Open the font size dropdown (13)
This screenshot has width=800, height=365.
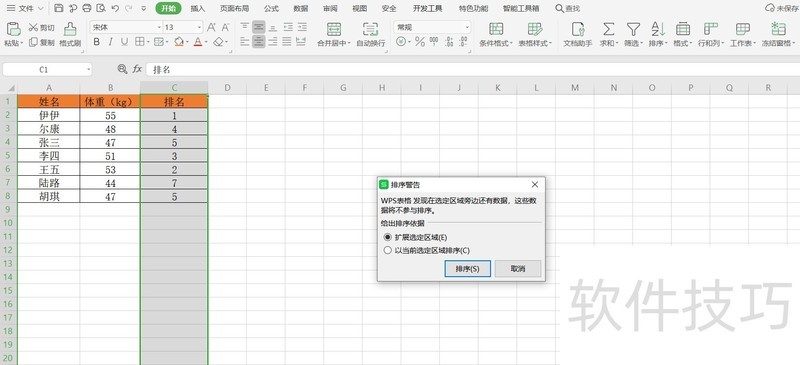[199, 28]
